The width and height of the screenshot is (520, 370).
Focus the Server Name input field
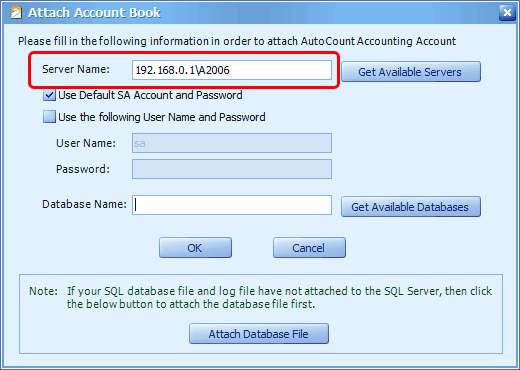[x=232, y=70]
